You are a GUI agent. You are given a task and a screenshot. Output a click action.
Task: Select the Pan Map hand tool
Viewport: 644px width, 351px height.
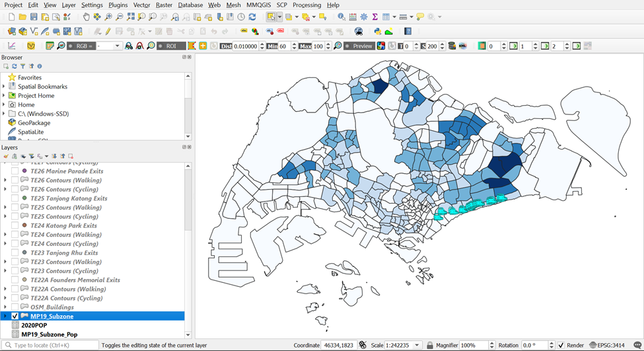pos(86,17)
